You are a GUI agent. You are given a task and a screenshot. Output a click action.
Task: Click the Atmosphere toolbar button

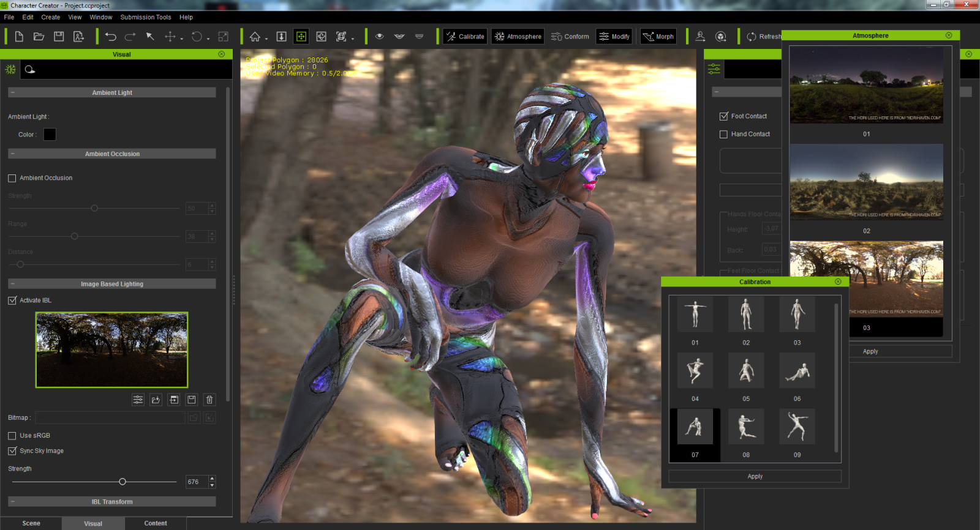[x=518, y=37]
